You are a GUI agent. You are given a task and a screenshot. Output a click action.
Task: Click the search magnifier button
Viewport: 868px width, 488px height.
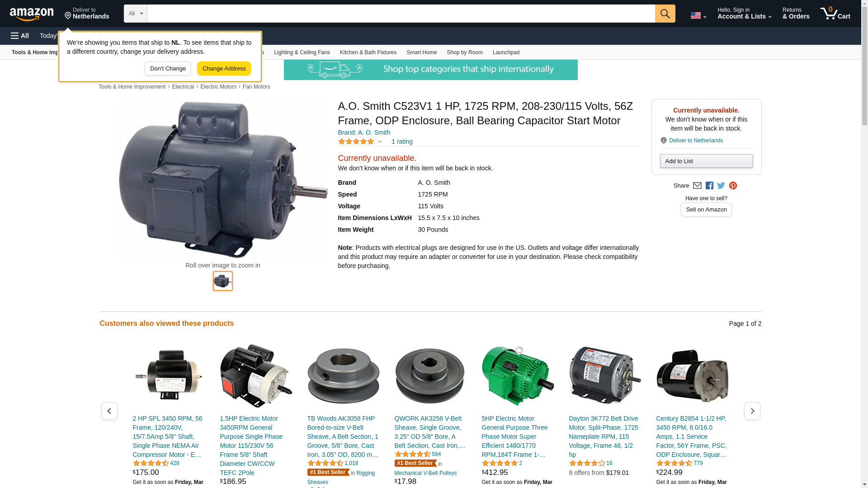tap(665, 14)
